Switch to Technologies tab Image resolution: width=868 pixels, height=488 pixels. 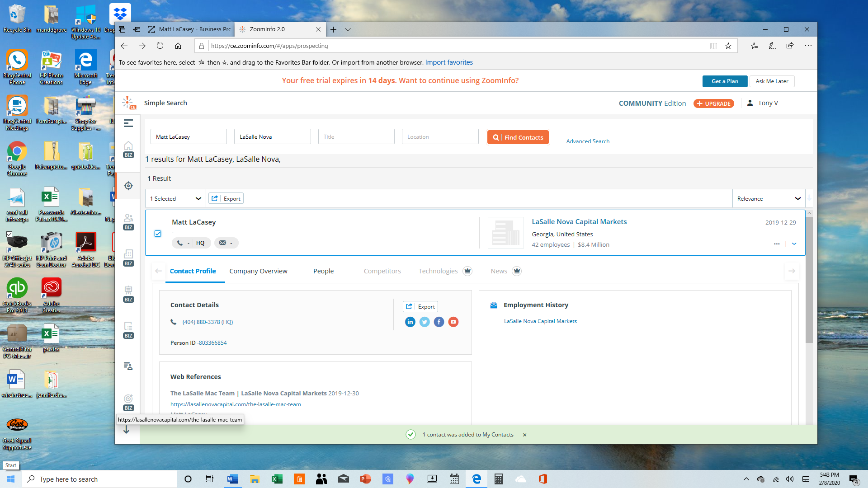click(x=438, y=271)
